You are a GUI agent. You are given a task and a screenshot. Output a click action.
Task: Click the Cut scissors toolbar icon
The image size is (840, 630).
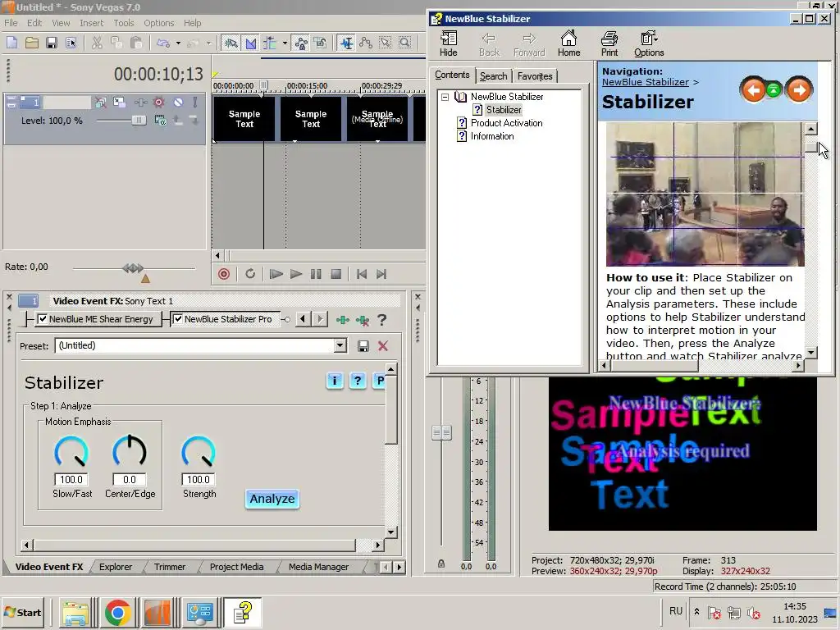(x=97, y=43)
